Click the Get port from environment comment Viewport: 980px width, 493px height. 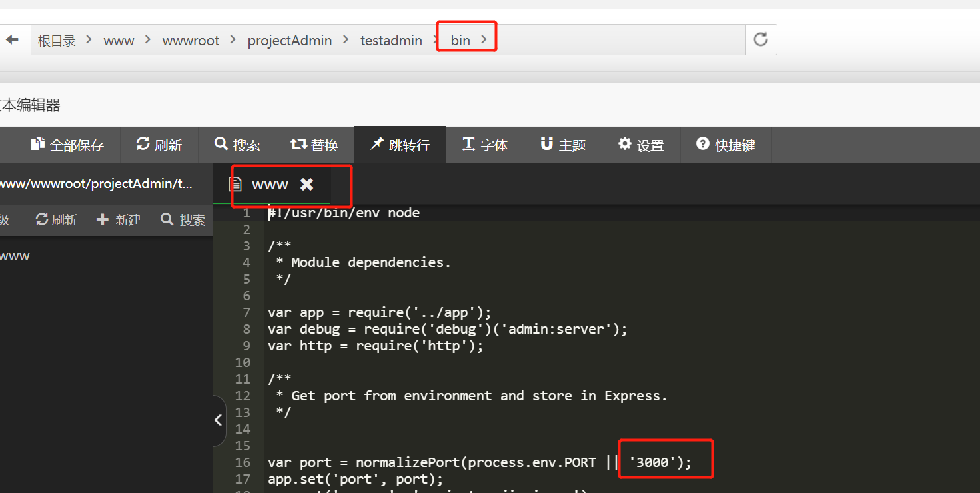click(x=472, y=396)
